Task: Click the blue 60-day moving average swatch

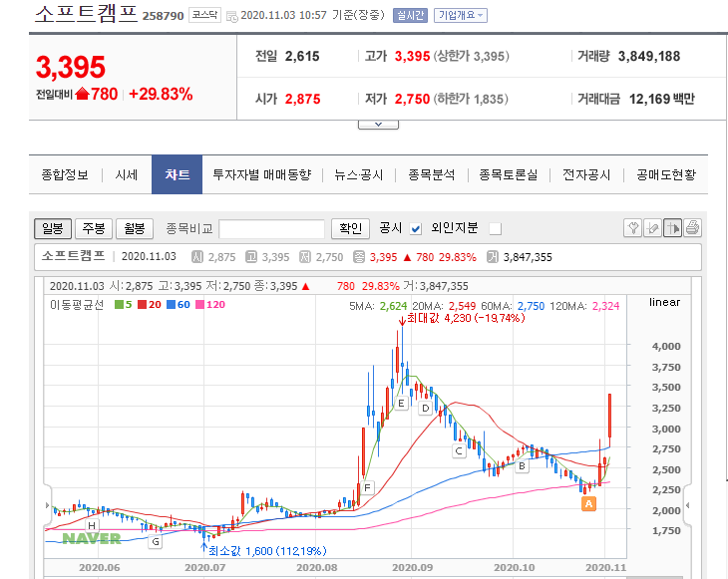Action: pos(171,305)
